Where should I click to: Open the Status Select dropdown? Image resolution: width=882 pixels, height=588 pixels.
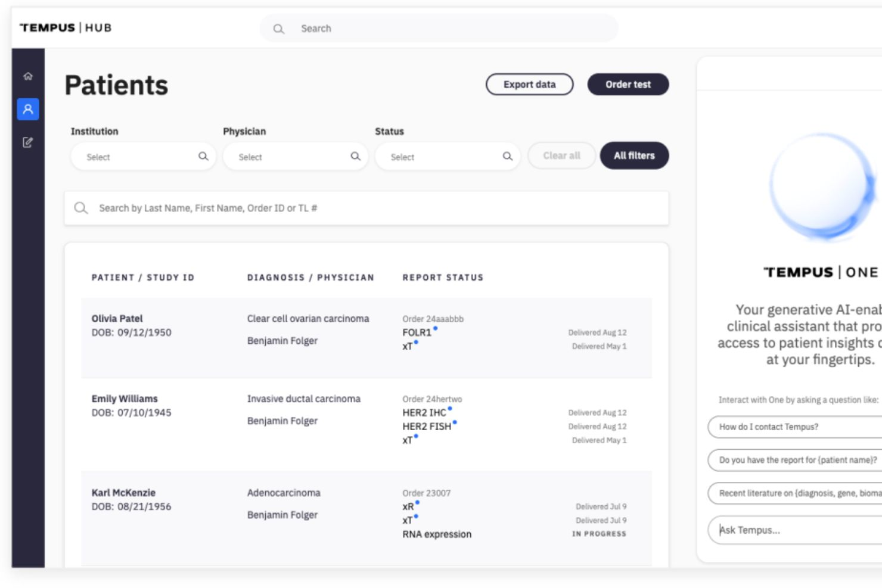click(447, 156)
